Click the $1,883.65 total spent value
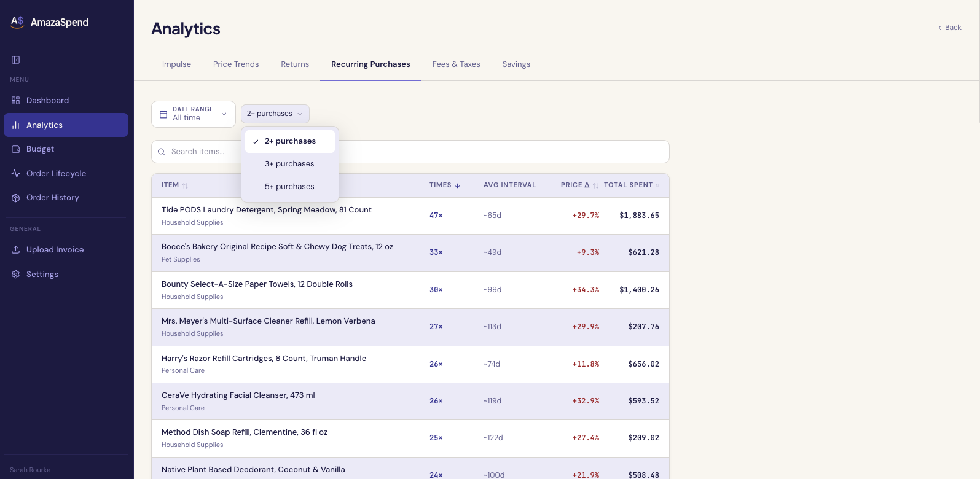The width and height of the screenshot is (980, 479). click(x=639, y=216)
